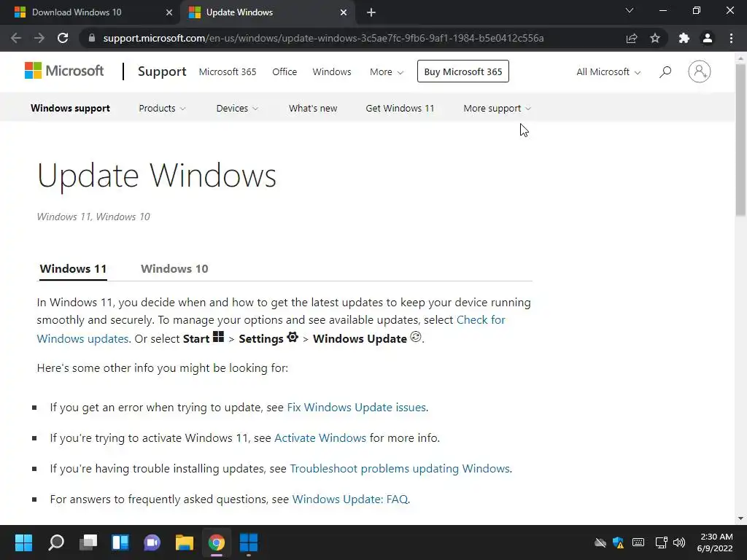Open the Chrome extensions puzzle icon

(684, 38)
